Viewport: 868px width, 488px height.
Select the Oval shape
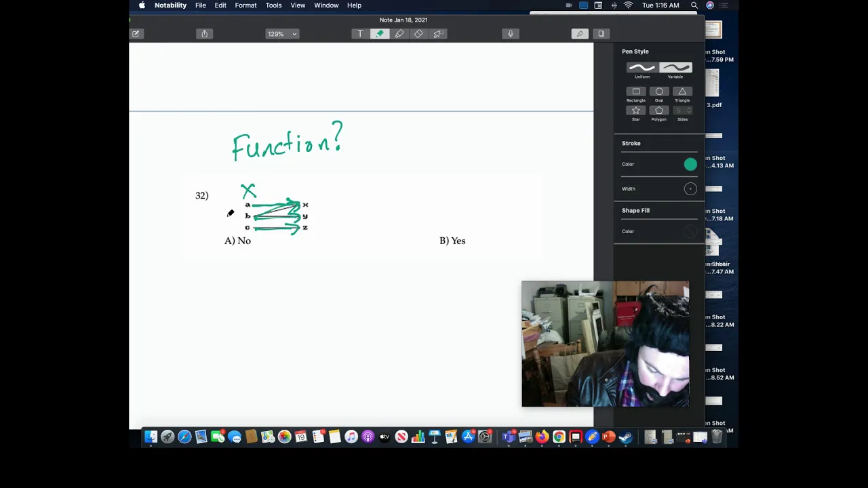(659, 91)
